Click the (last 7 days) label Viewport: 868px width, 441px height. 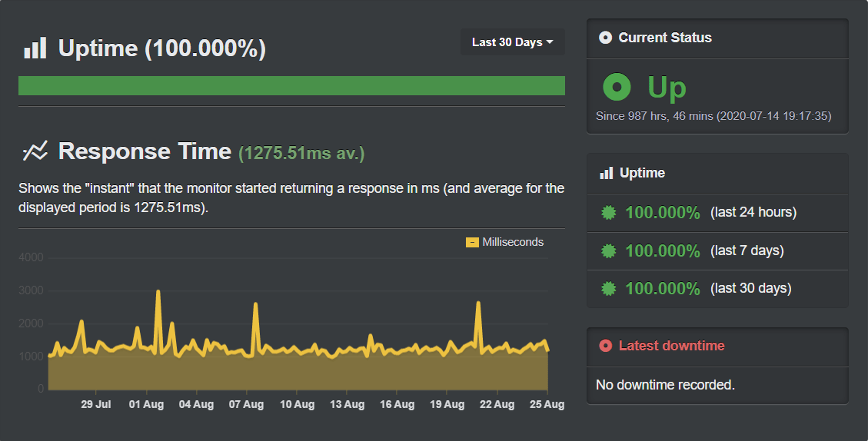tap(747, 251)
